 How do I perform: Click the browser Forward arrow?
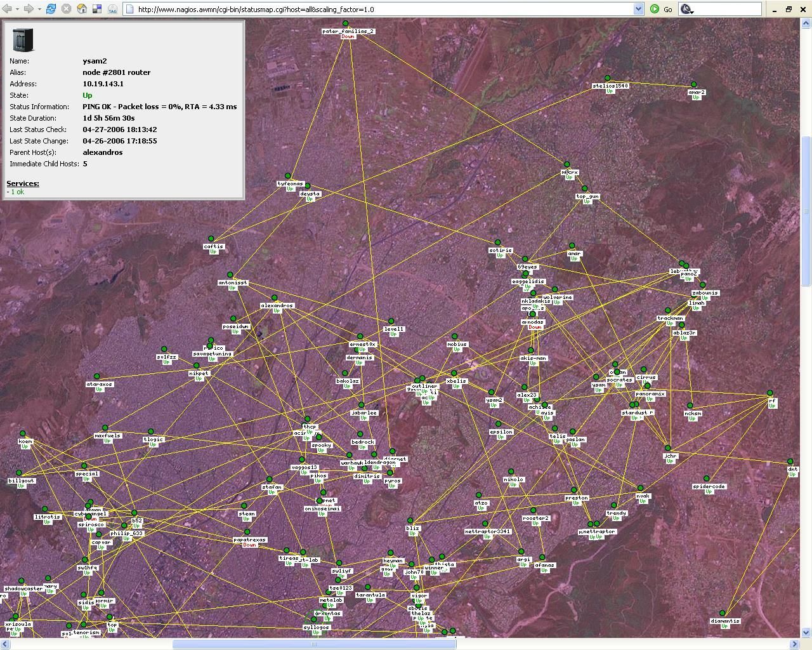point(29,9)
